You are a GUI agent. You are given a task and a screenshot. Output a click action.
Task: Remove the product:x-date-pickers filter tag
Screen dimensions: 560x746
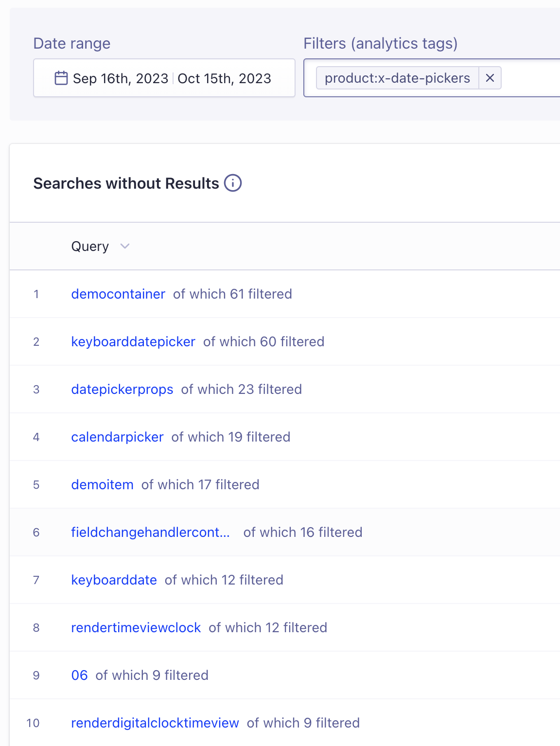pos(490,78)
